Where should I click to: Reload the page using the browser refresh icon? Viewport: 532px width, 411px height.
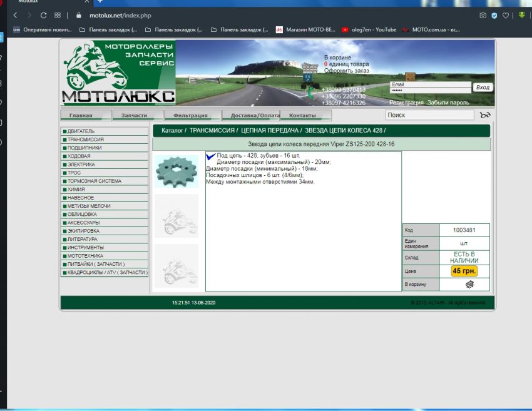(x=43, y=15)
